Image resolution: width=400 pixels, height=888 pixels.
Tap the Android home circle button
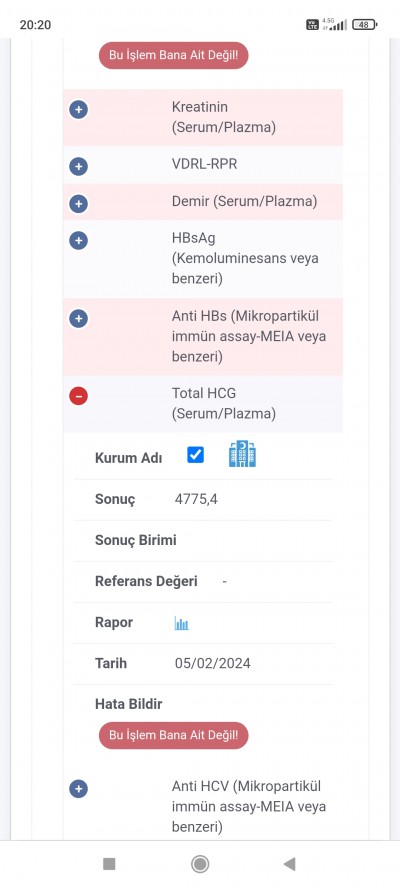coord(199,864)
